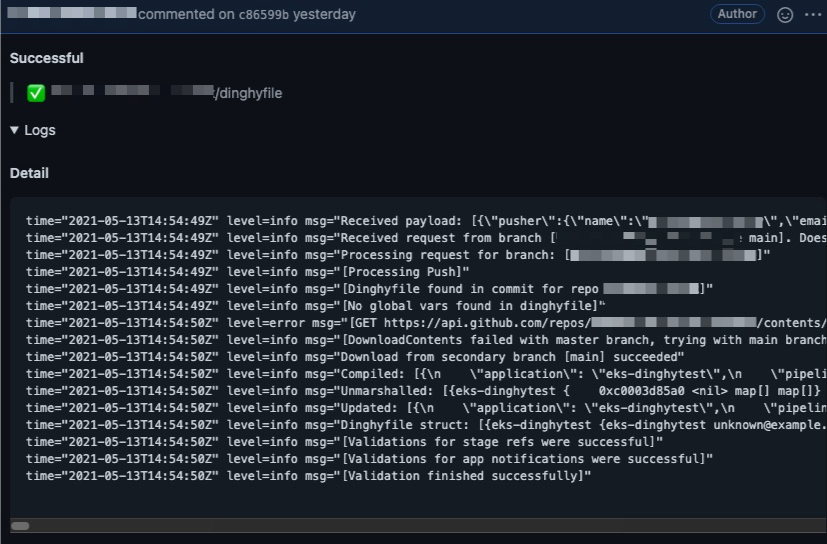Click the "Detail" heading

(x=29, y=173)
